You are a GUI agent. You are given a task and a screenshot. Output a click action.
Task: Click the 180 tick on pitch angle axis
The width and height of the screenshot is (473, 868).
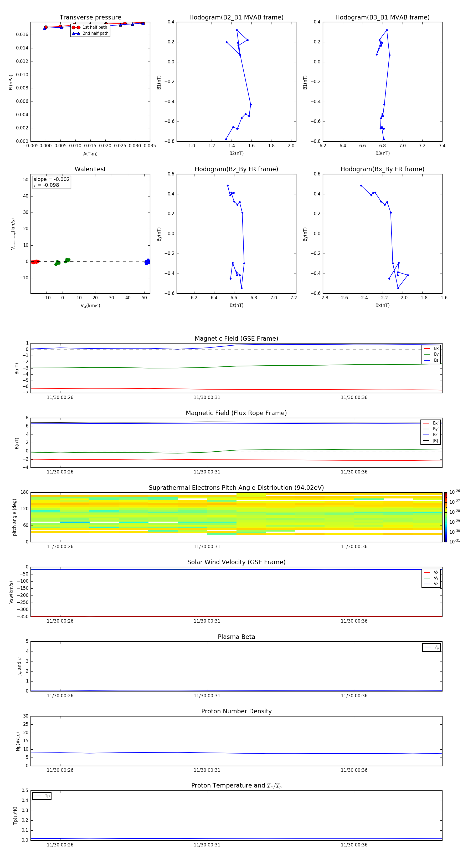point(25,492)
